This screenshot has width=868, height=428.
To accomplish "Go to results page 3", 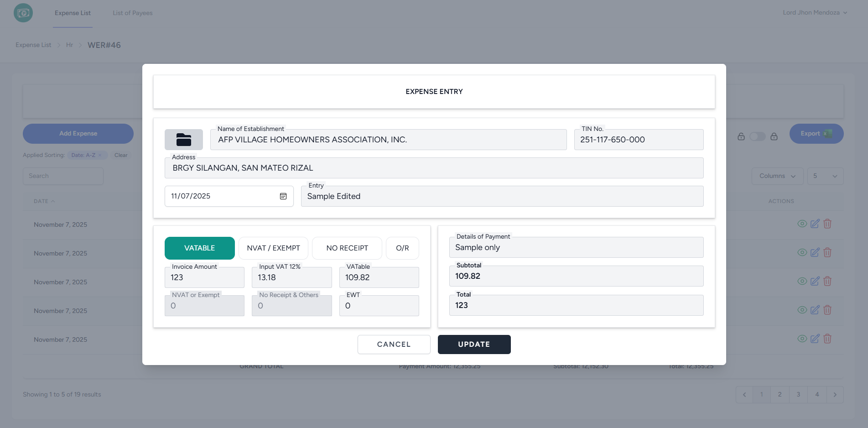I will [798, 395].
